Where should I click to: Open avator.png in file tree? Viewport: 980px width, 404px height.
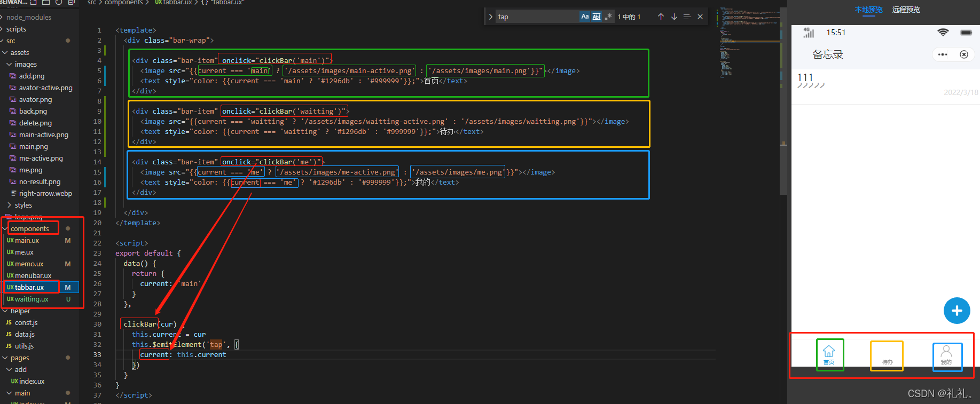(35, 99)
